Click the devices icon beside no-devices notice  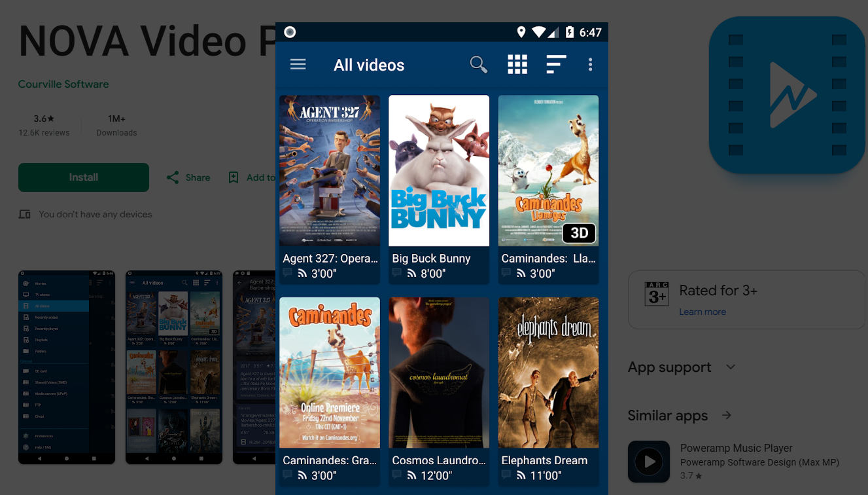click(x=25, y=214)
